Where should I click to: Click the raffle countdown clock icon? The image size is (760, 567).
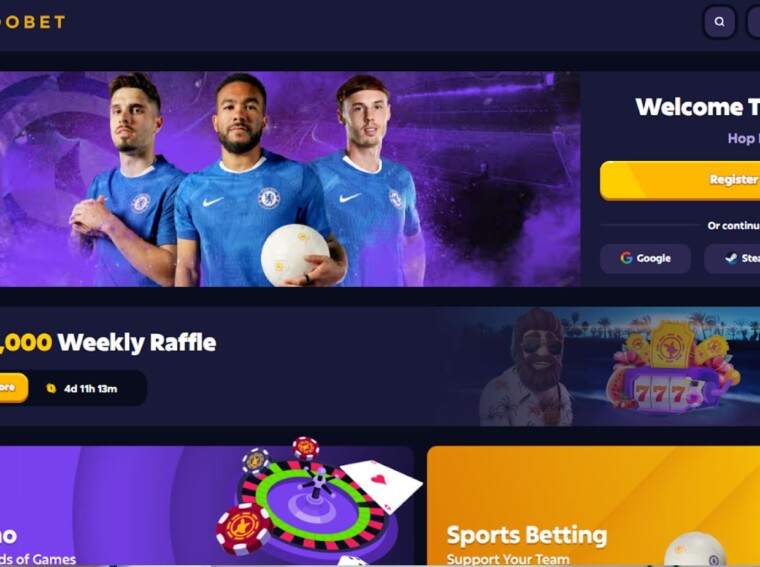pyautogui.click(x=51, y=388)
